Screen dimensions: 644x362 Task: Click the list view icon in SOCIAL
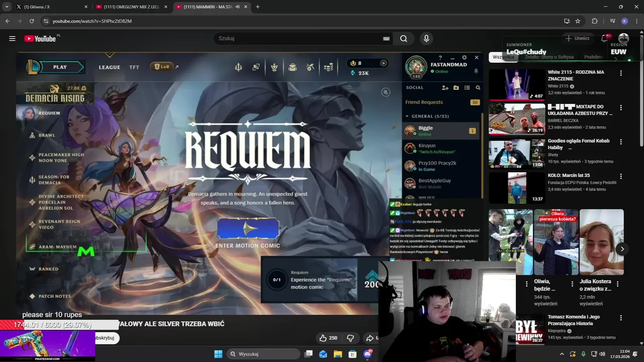coord(467,87)
